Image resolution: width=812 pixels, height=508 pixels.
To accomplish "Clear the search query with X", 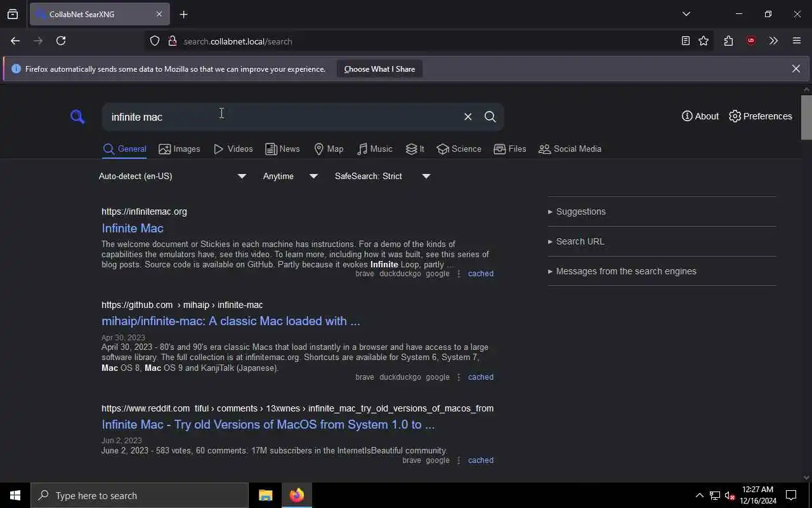I will click(x=468, y=117).
